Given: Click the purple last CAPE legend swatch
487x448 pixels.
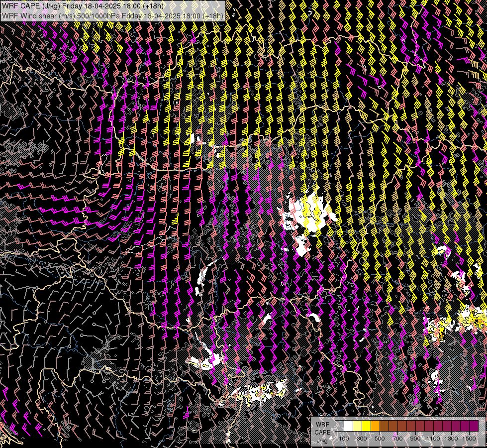Looking at the screenshot, I should [474, 426].
